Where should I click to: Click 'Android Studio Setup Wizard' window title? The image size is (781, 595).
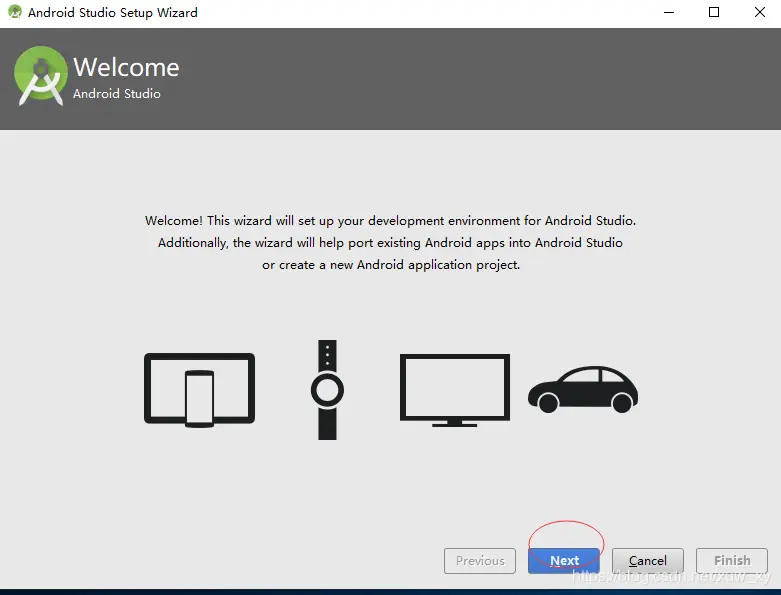[x=113, y=12]
